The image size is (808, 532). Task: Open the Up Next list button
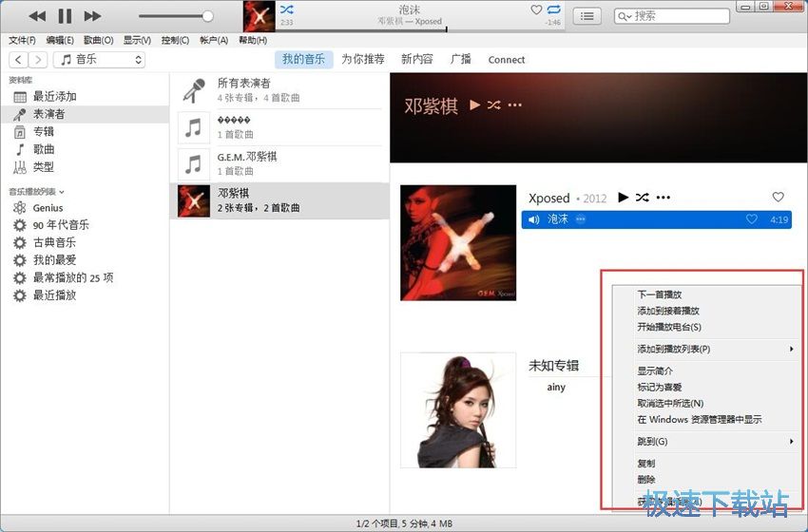pos(587,16)
